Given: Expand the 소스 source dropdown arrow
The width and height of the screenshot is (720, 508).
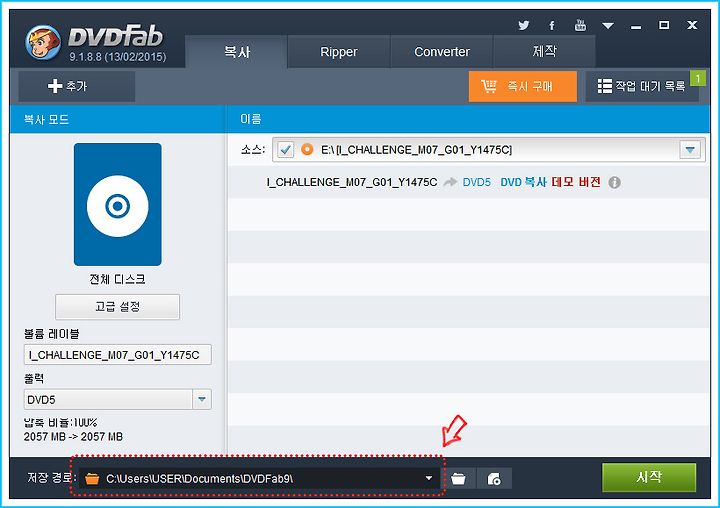Looking at the screenshot, I should 690,150.
